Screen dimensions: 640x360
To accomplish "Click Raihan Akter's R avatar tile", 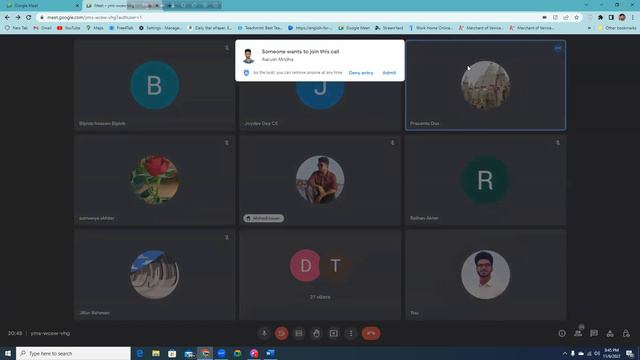I will tap(485, 180).
